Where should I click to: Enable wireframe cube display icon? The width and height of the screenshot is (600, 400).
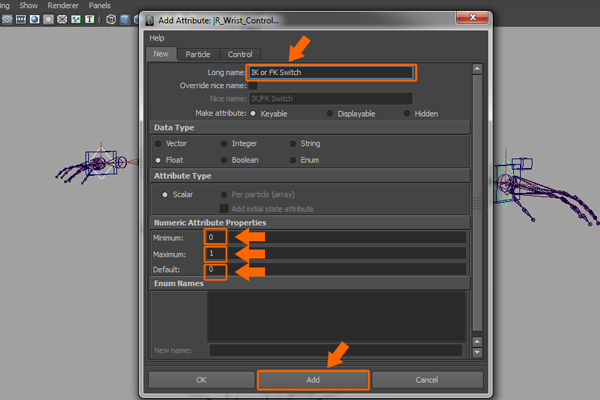(111, 19)
